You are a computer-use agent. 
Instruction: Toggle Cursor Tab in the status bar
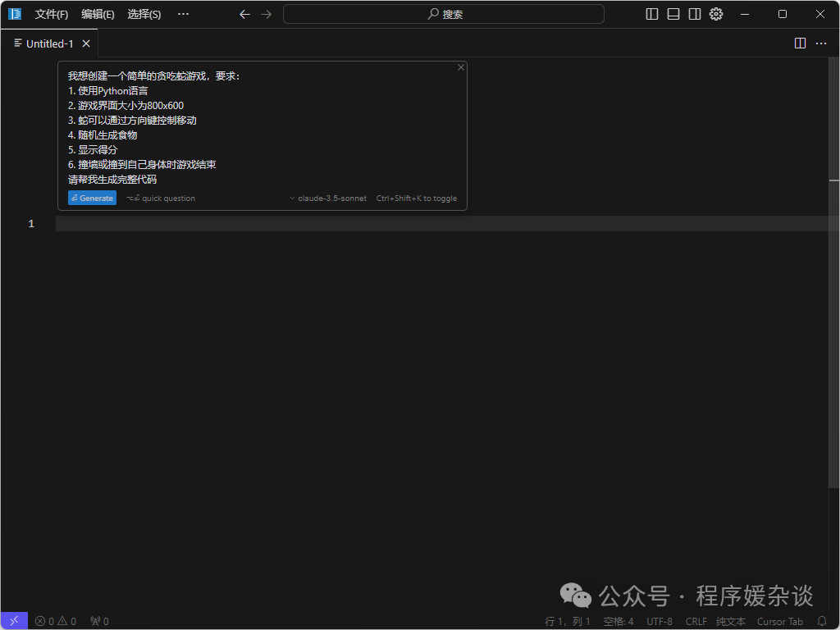pyautogui.click(x=779, y=621)
